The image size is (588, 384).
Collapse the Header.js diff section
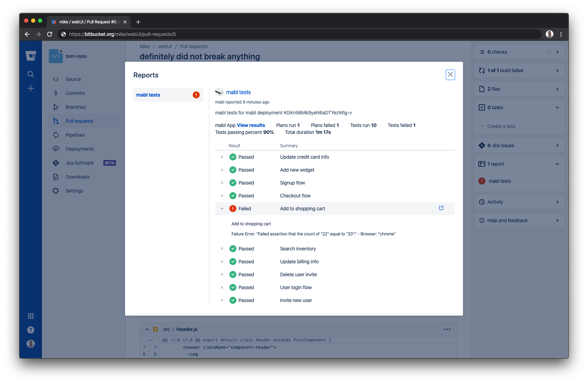(x=147, y=329)
